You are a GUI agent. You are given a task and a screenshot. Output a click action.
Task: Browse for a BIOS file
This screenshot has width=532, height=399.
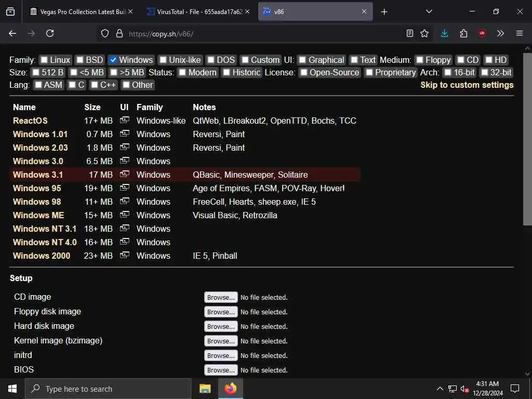pos(221,370)
